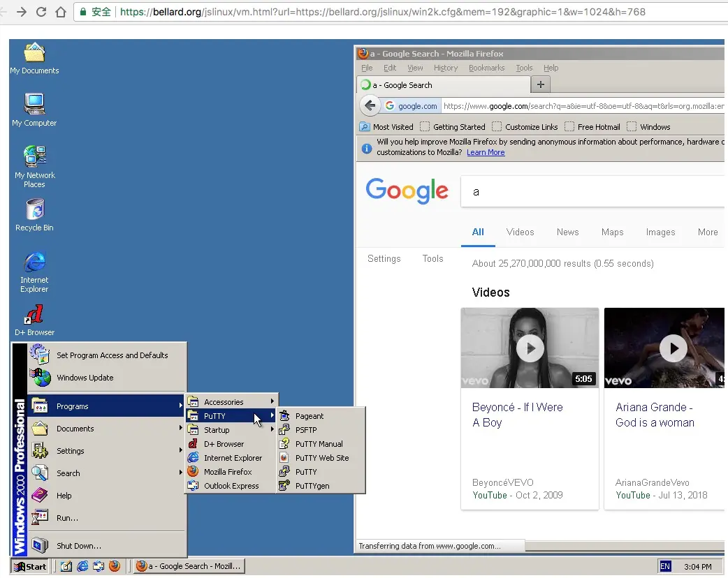Click the Firefox back arrow button

coord(370,106)
